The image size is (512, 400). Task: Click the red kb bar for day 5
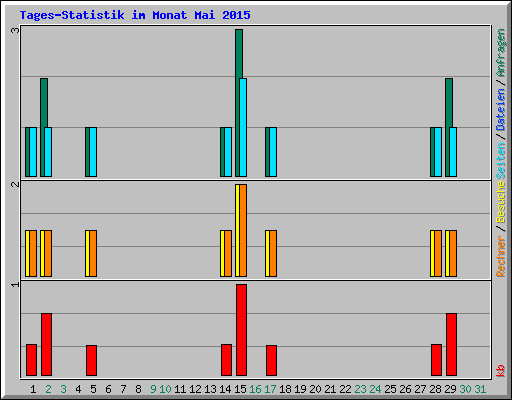pos(91,360)
